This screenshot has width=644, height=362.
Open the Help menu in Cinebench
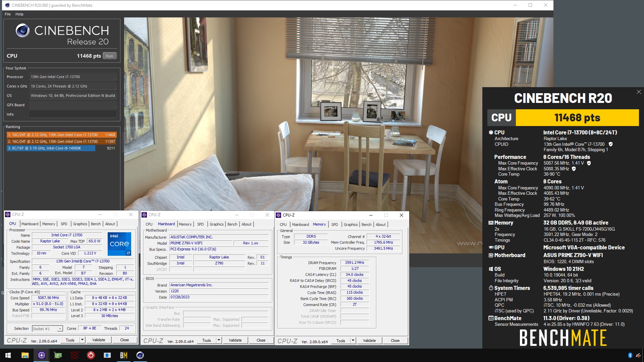coord(19,14)
